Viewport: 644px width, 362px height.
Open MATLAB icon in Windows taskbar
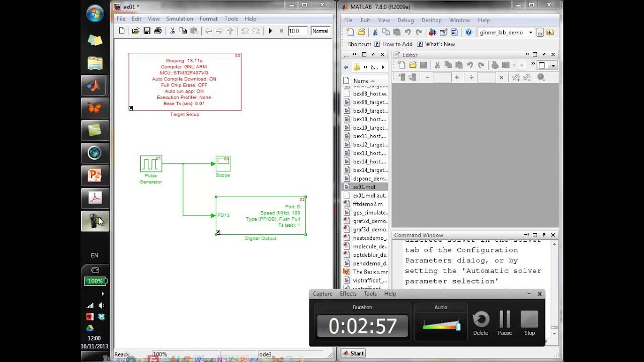click(x=95, y=85)
